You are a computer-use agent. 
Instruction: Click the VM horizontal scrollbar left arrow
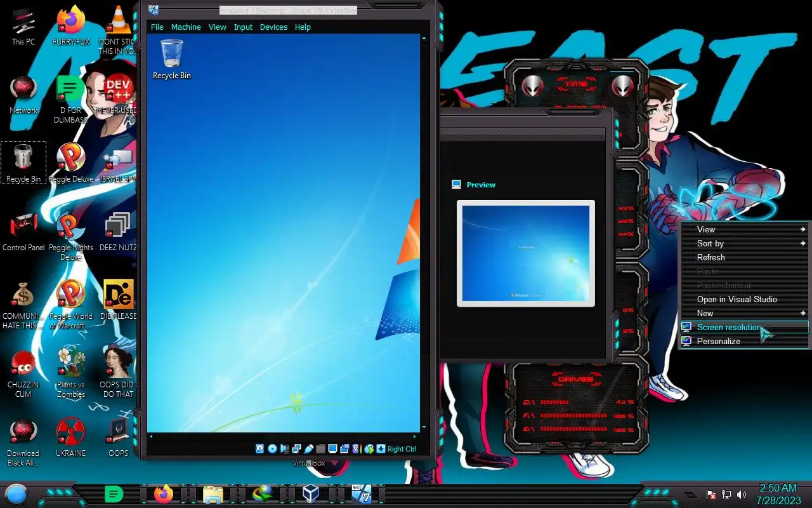point(151,436)
